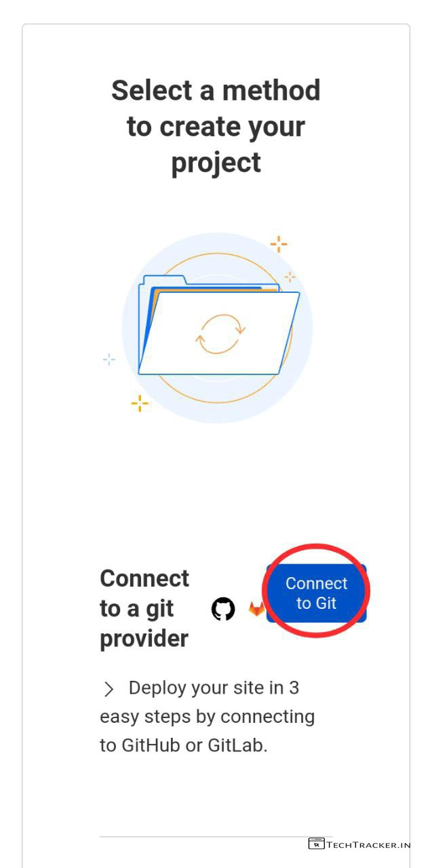Click the 'Select a method to create your project' title
Screen dimensions: 432x868
[x=216, y=126]
